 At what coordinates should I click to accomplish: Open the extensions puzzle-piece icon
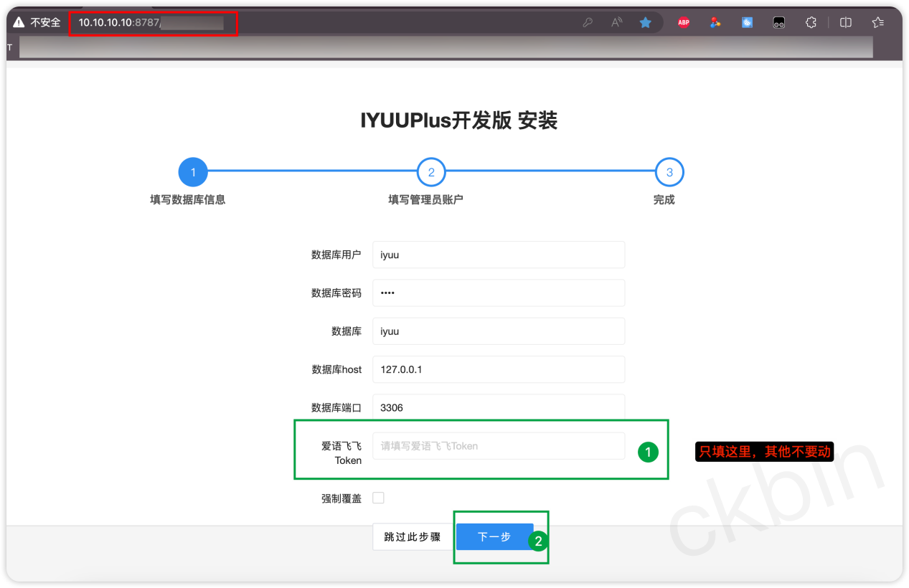pos(811,23)
